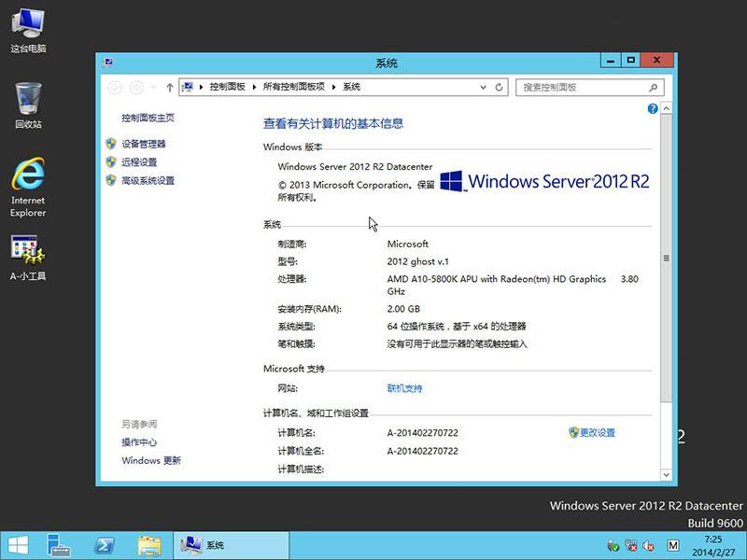The width and height of the screenshot is (747, 560).
Task: Click the 系统 taskbar window button
Action: 231,545
